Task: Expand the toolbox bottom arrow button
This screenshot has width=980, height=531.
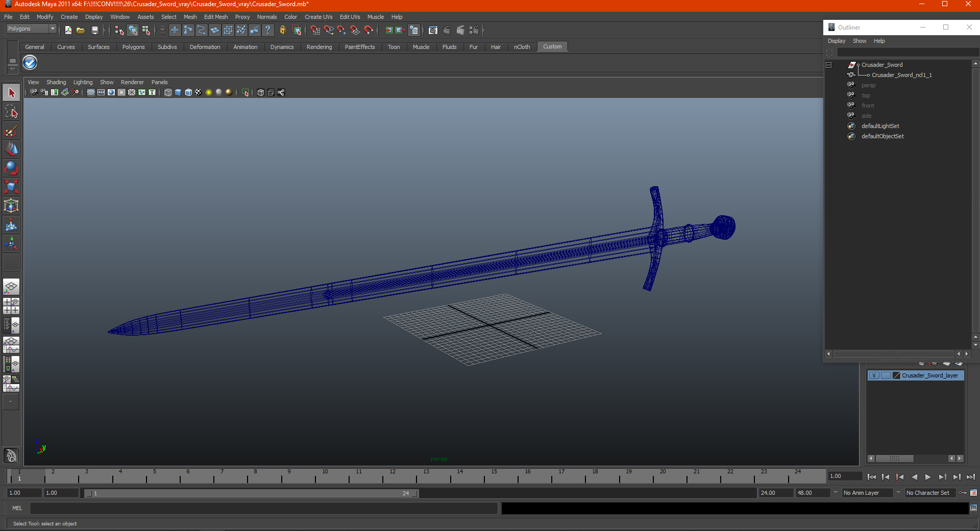Action: [x=11, y=402]
